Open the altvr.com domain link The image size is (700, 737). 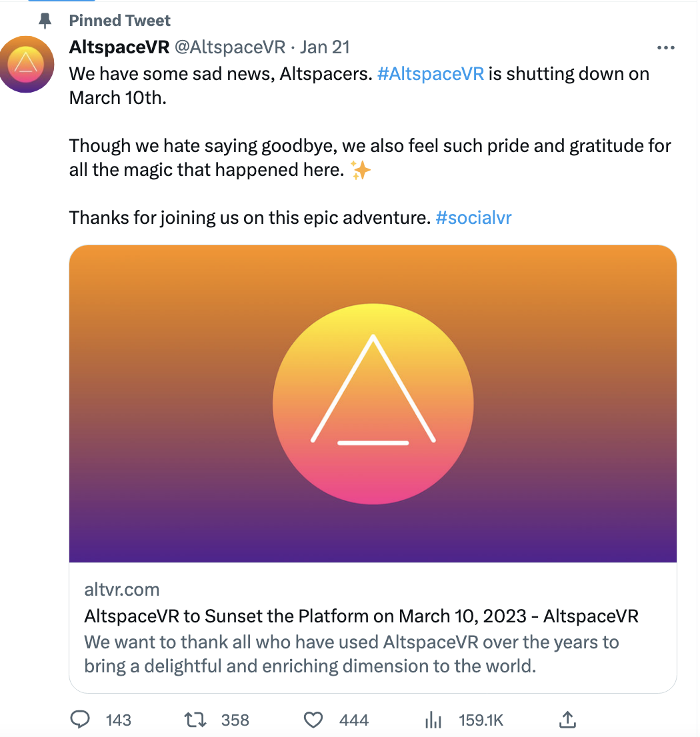click(x=122, y=589)
